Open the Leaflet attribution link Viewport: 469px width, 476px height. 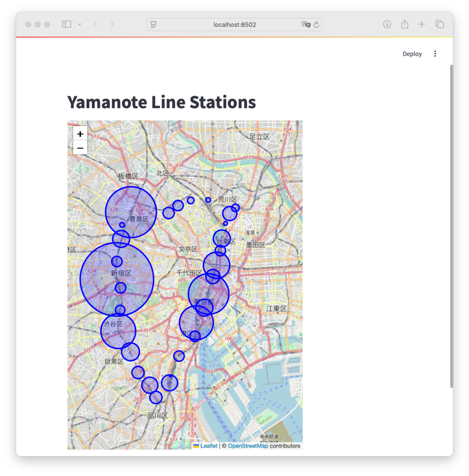point(208,446)
